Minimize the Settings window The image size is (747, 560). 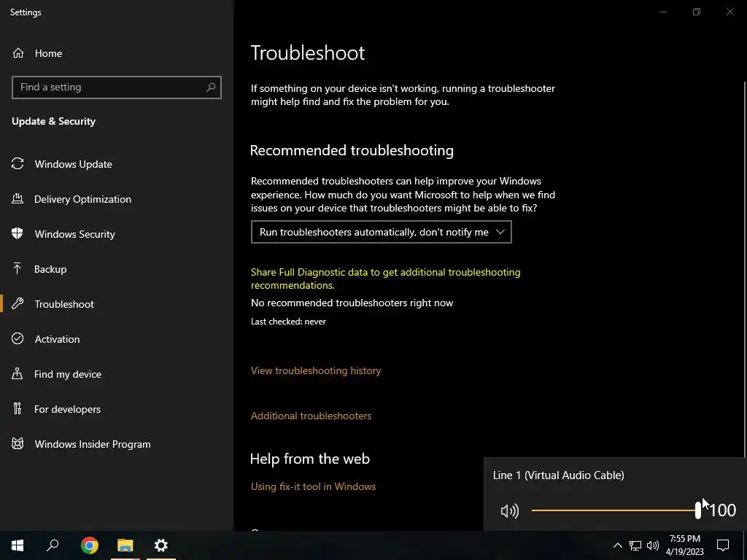tap(662, 12)
